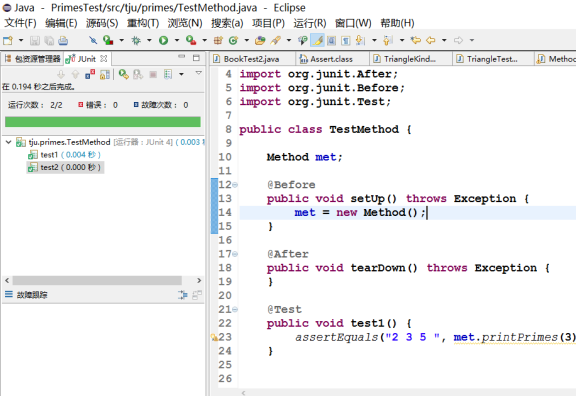Open the 文件(F) menu
Screen dimensions: 576x396
click(x=20, y=23)
